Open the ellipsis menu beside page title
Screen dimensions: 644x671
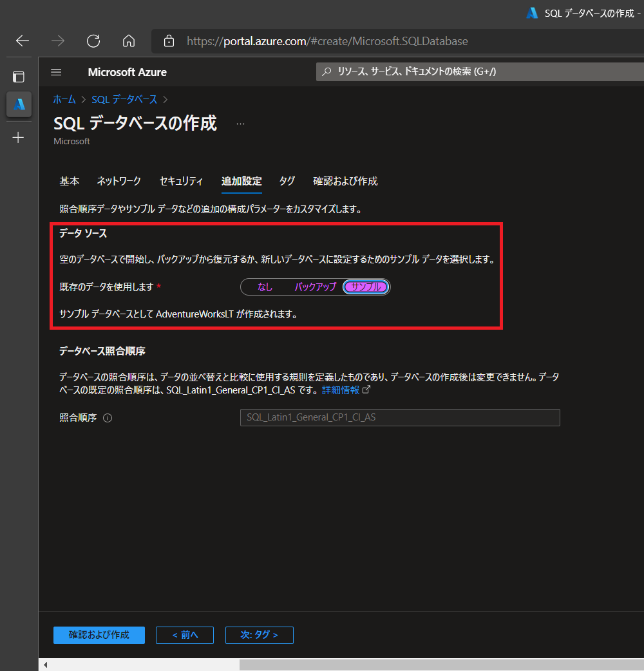pyautogui.click(x=240, y=124)
